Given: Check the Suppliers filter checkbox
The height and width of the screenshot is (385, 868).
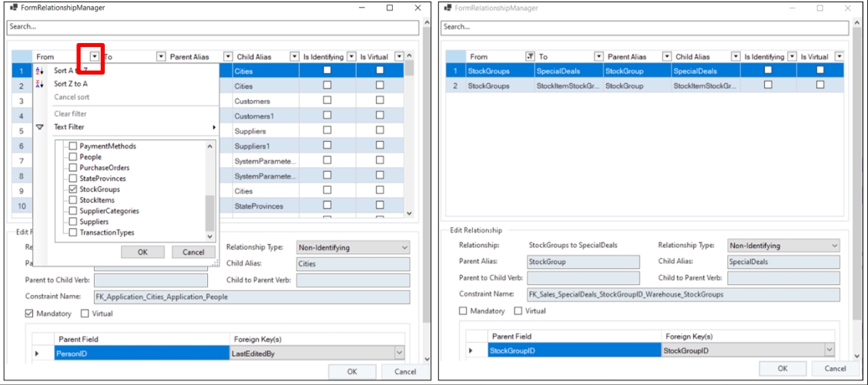Looking at the screenshot, I should click(73, 222).
